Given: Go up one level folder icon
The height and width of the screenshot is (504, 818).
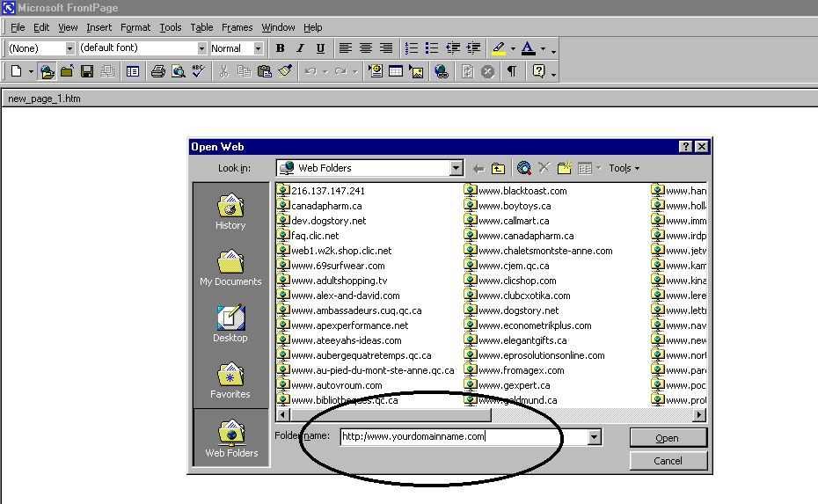Looking at the screenshot, I should click(498, 169).
